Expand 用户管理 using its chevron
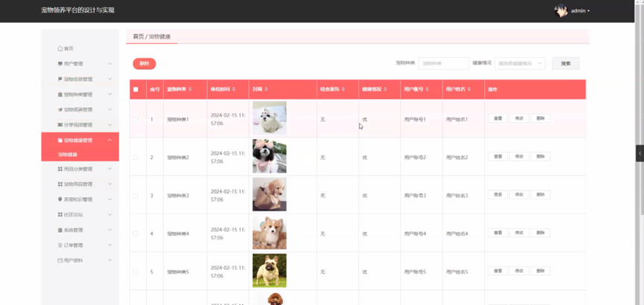 click(109, 64)
